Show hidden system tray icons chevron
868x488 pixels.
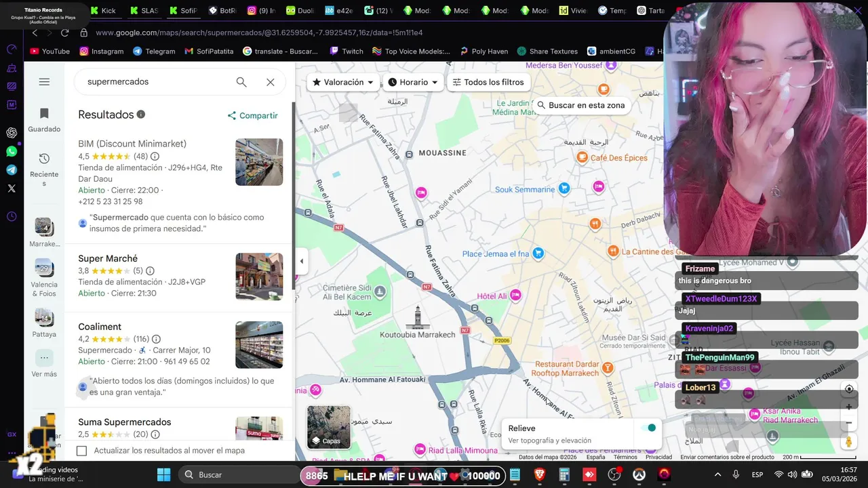pyautogui.click(x=717, y=474)
